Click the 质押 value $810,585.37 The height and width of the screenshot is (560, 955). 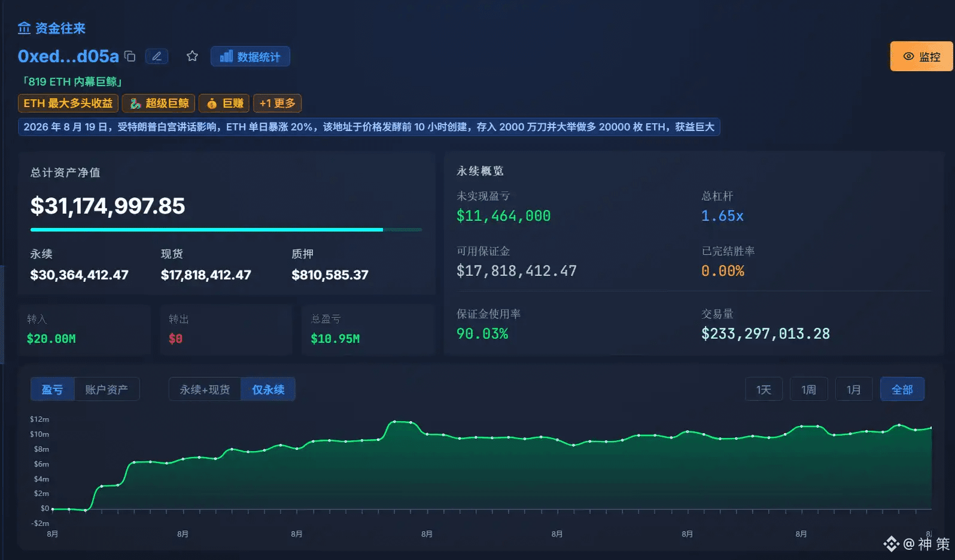point(330,275)
